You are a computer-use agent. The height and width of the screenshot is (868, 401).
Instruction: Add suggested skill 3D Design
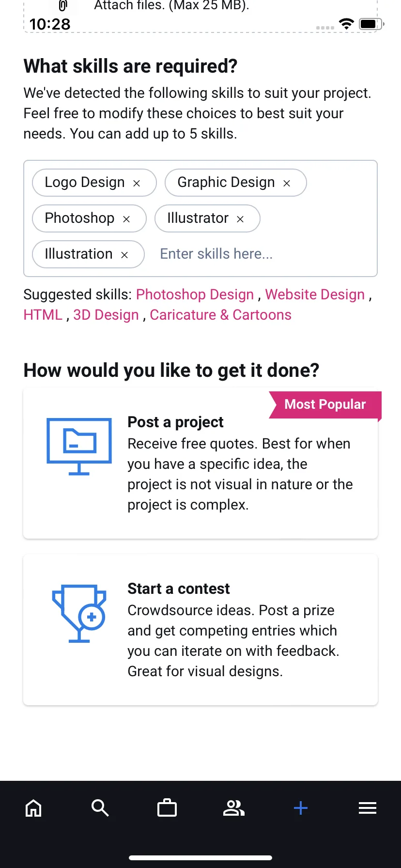point(106,315)
